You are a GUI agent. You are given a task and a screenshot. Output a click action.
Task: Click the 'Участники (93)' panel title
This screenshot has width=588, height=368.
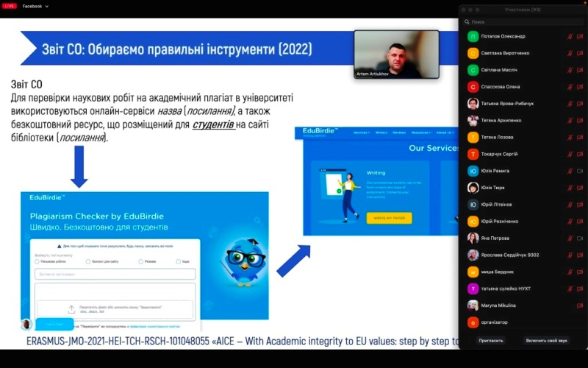click(x=523, y=10)
